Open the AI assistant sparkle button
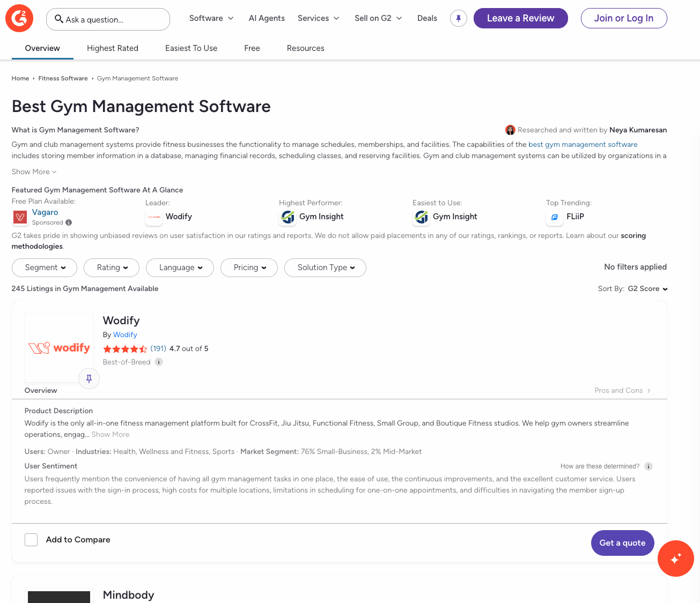The width and height of the screenshot is (700, 603). (676, 559)
